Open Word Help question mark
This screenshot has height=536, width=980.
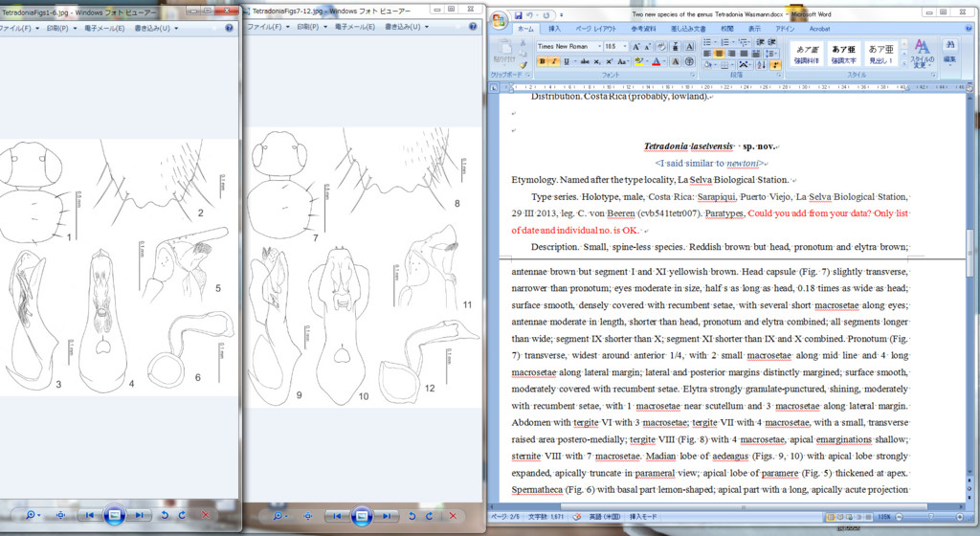[969, 28]
